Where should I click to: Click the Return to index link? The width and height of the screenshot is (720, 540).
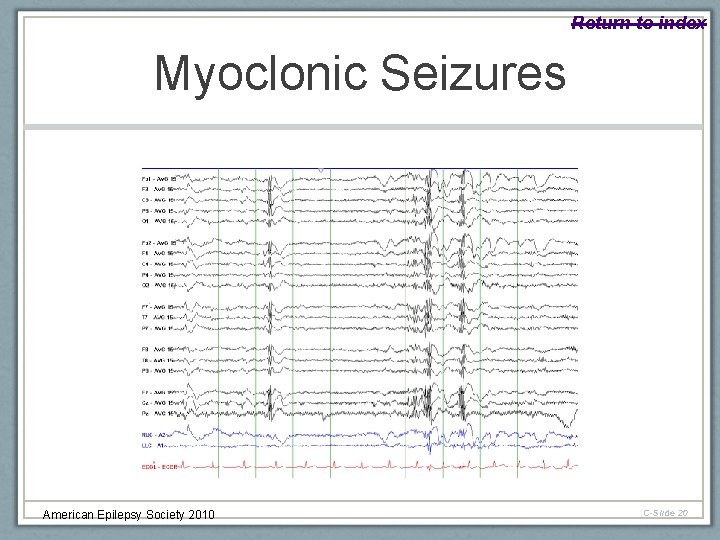point(638,22)
